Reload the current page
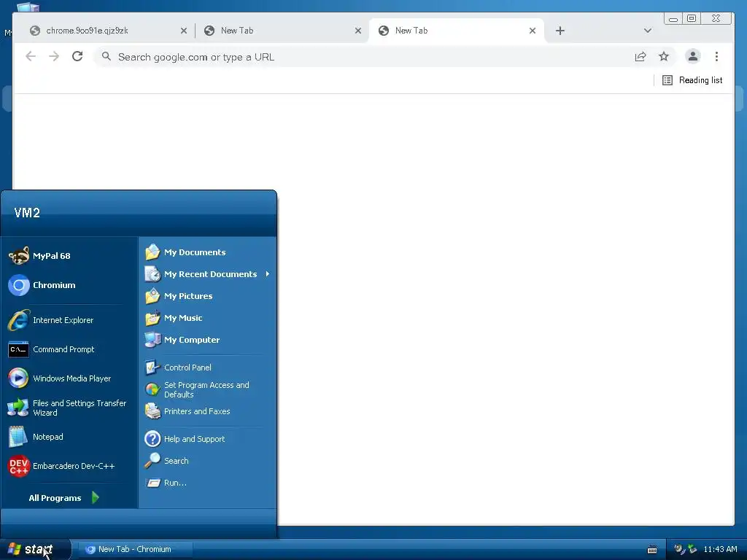The image size is (747, 560). click(x=77, y=57)
